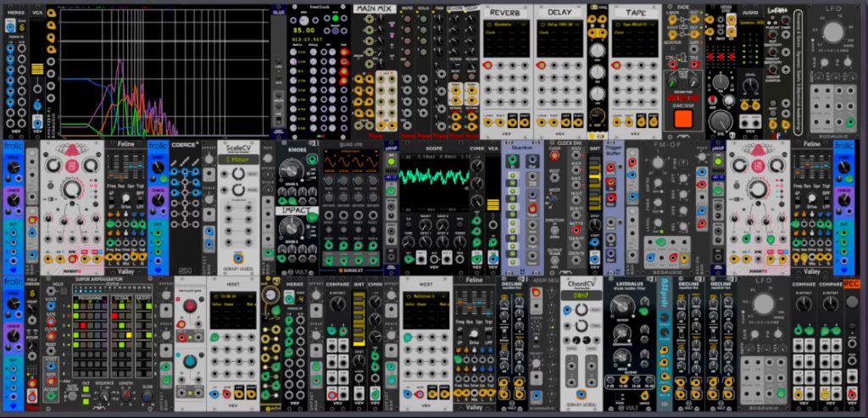The width and height of the screenshot is (868, 418).
Task: Click the red RECORD TIME counter
Action: [x=683, y=97]
